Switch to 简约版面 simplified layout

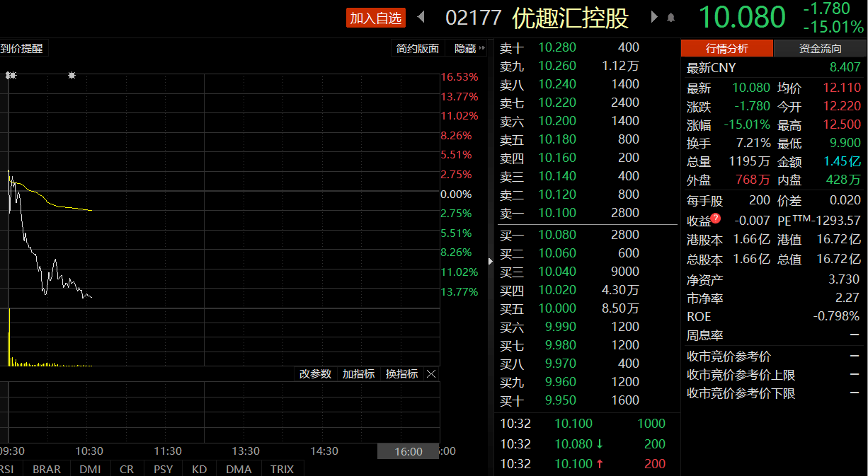coord(418,49)
